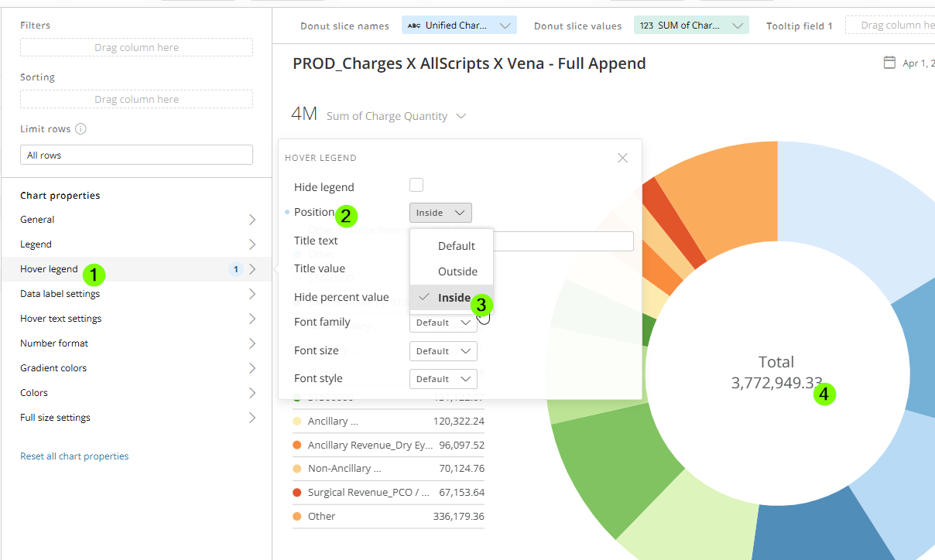Expand the Legend settings section

tap(137, 244)
